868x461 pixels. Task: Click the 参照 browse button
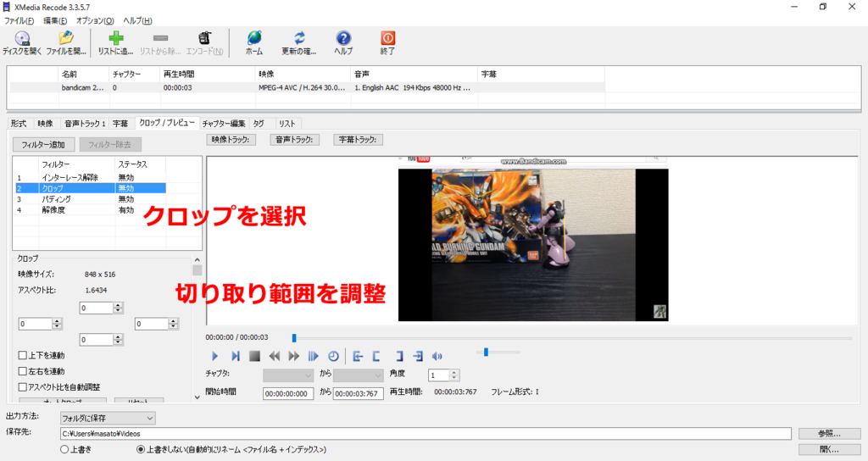click(x=829, y=433)
